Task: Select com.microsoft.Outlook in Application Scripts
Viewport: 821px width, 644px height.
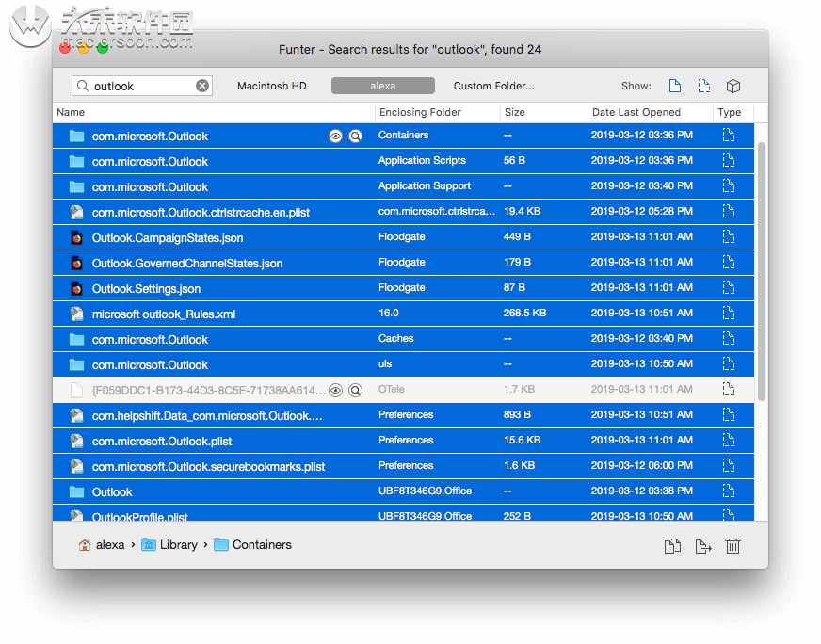Action: [403, 161]
